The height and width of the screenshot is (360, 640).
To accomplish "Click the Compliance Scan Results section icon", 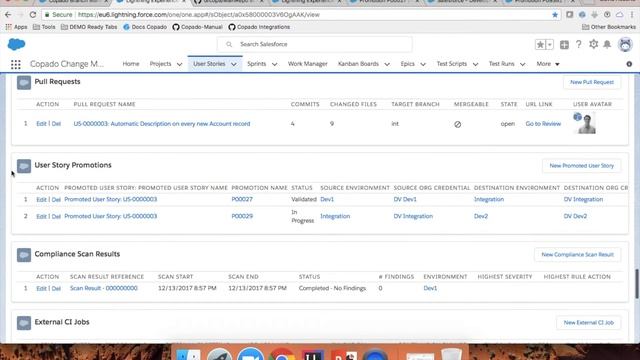I will tap(24, 255).
